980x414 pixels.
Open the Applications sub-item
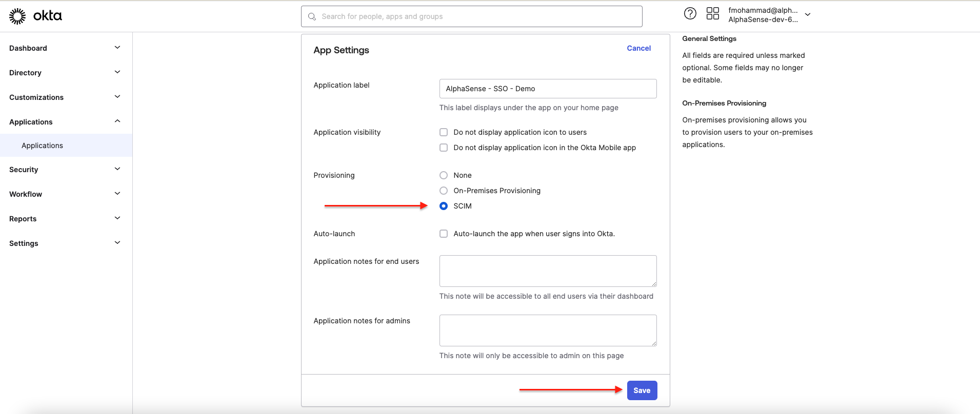[66, 146]
